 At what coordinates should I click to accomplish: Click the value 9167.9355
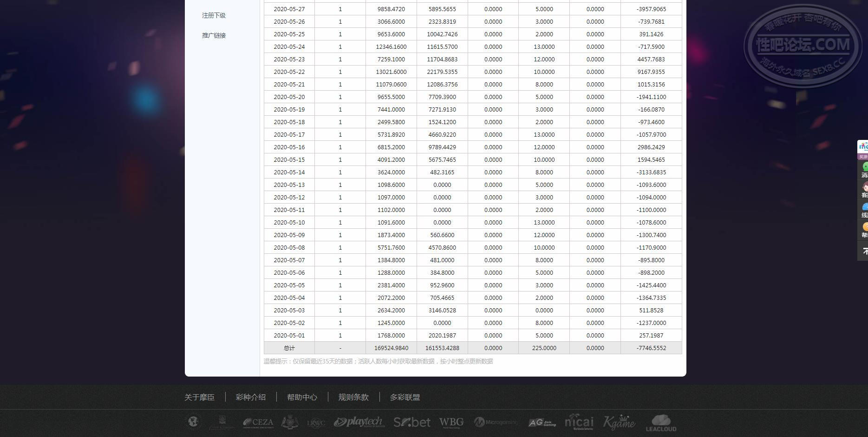click(x=651, y=72)
